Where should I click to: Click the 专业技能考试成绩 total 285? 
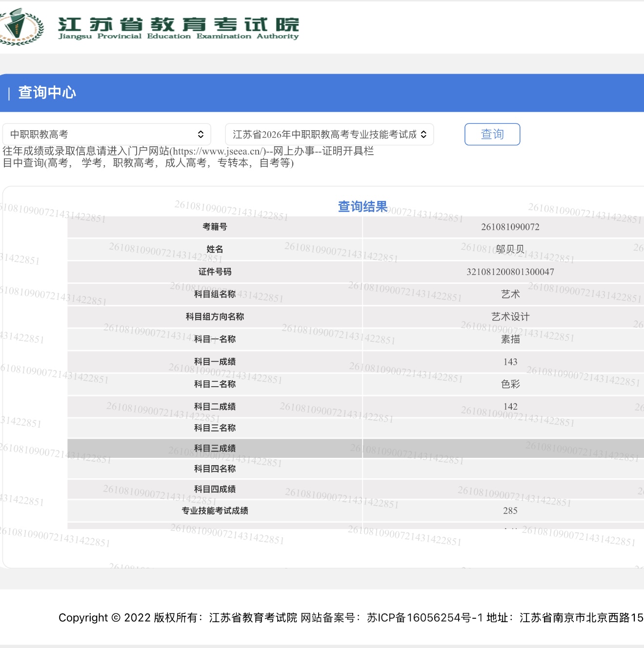pyautogui.click(x=510, y=511)
